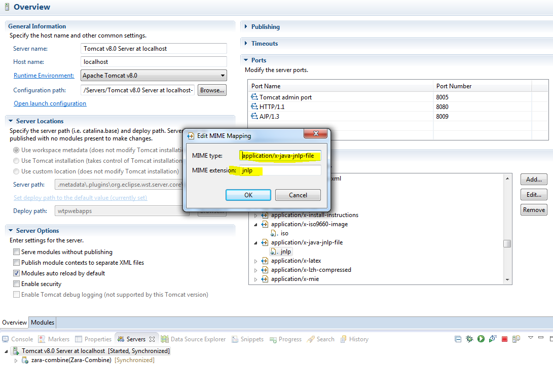Image resolution: width=553 pixels, height=392 pixels.
Task: Click Remove MIME mapping button
Action: point(534,209)
